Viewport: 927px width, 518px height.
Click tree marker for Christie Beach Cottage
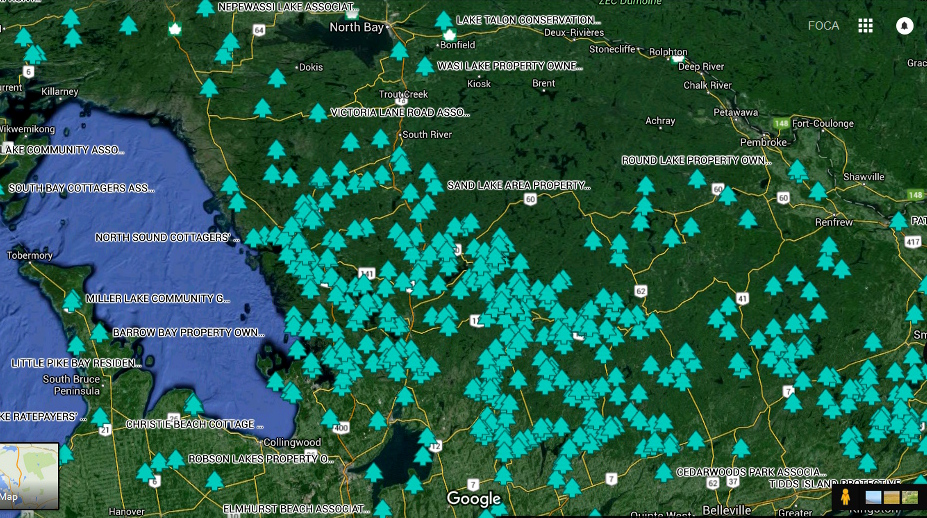[194, 404]
